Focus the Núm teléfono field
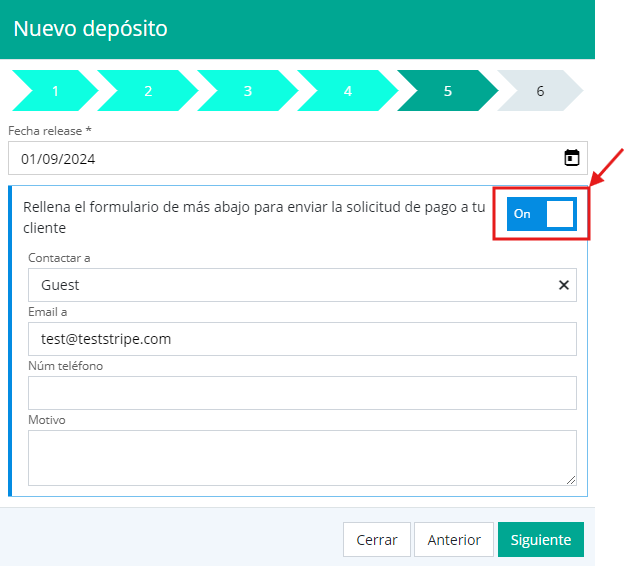624x566 pixels. pos(302,393)
